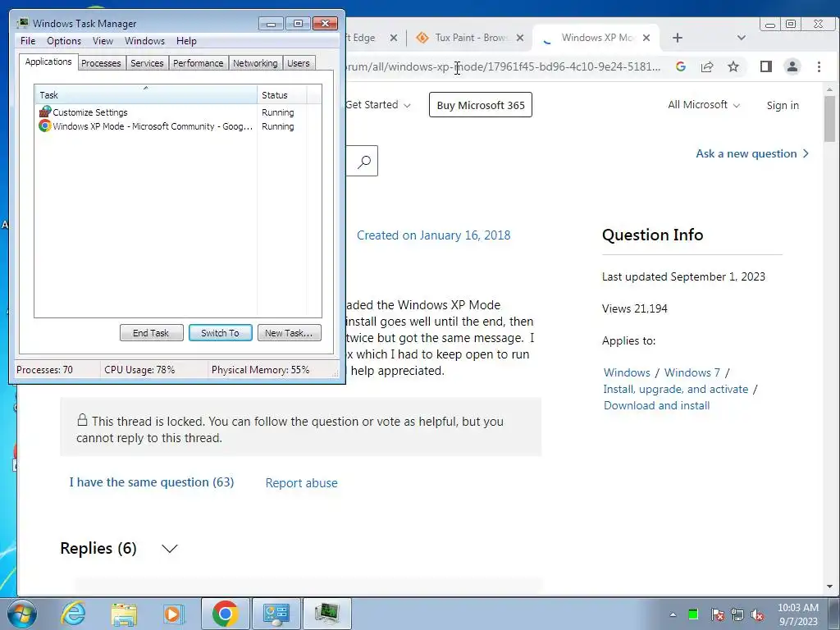Switch to the Processes tab

point(101,63)
